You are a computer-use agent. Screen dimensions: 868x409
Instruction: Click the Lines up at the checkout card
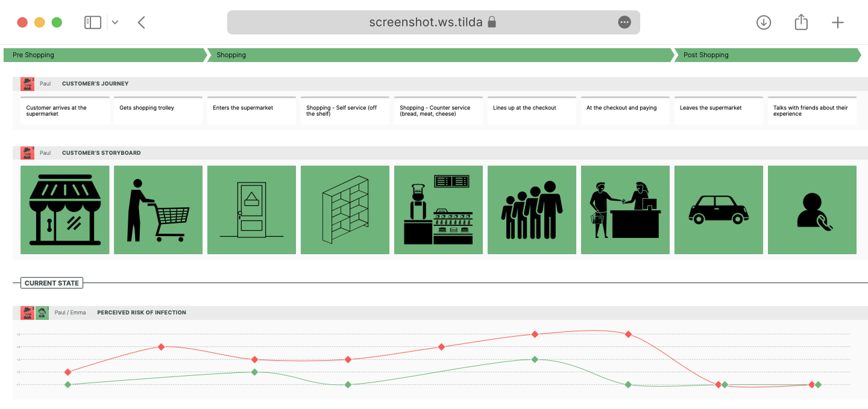[532, 111]
